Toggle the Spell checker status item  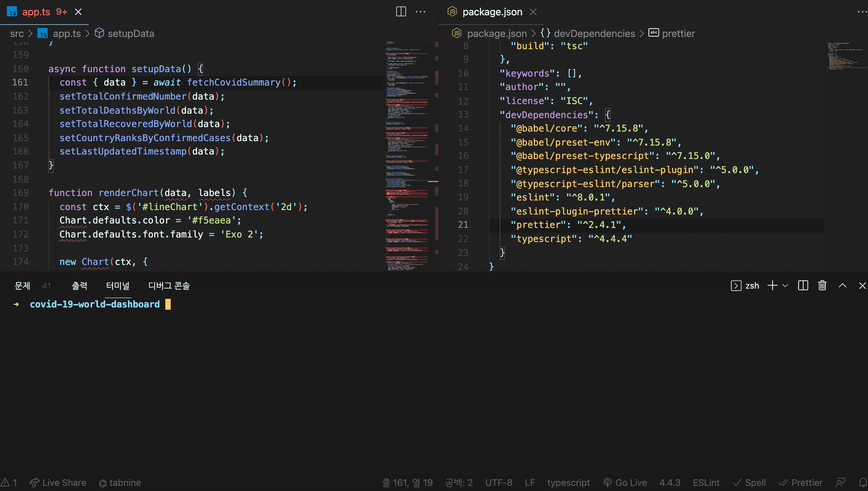coord(749,483)
